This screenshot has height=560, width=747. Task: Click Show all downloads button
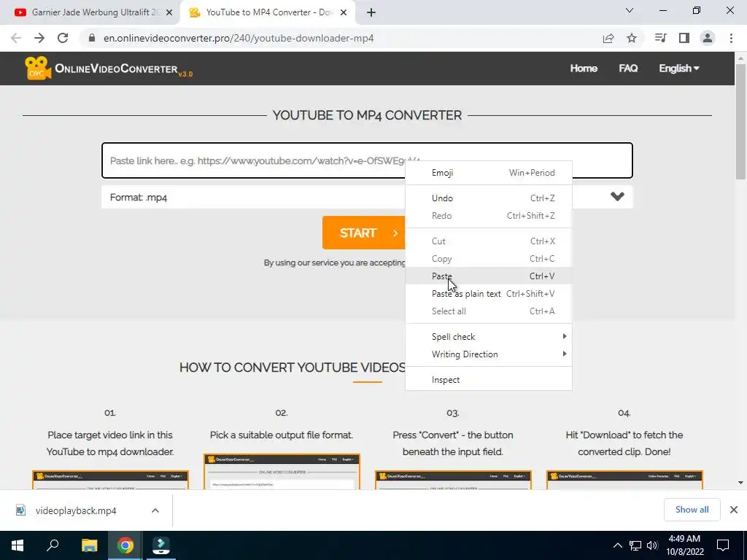pyautogui.click(x=692, y=510)
